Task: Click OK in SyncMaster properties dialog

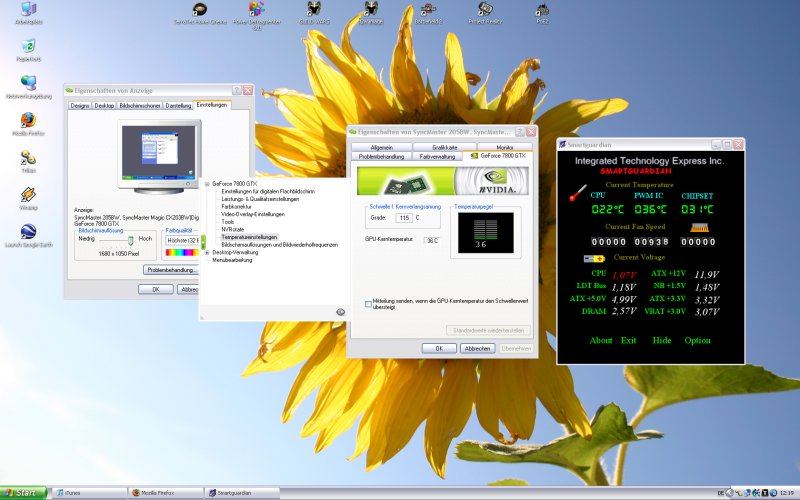Action: click(x=439, y=348)
